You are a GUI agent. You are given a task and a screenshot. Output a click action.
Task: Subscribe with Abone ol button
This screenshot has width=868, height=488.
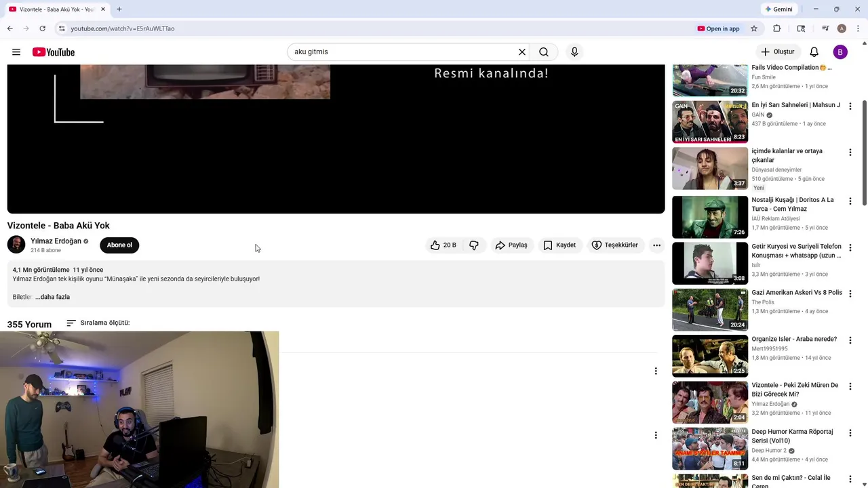119,245
